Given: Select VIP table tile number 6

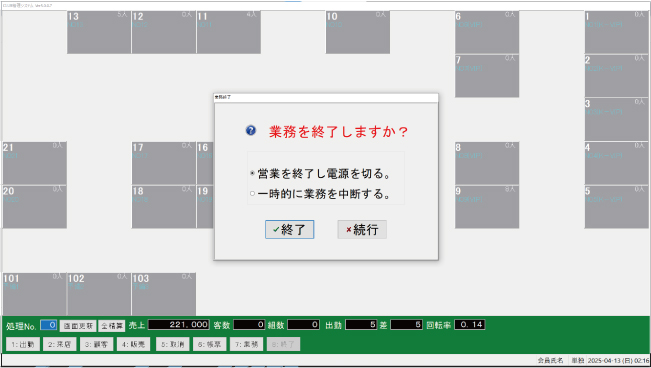Looking at the screenshot, I should [x=487, y=32].
